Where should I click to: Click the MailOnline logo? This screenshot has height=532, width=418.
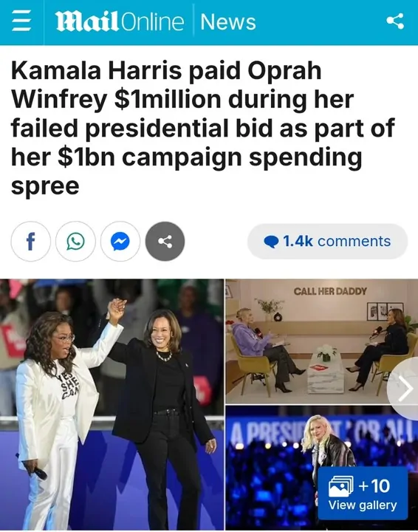pyautogui.click(x=120, y=22)
